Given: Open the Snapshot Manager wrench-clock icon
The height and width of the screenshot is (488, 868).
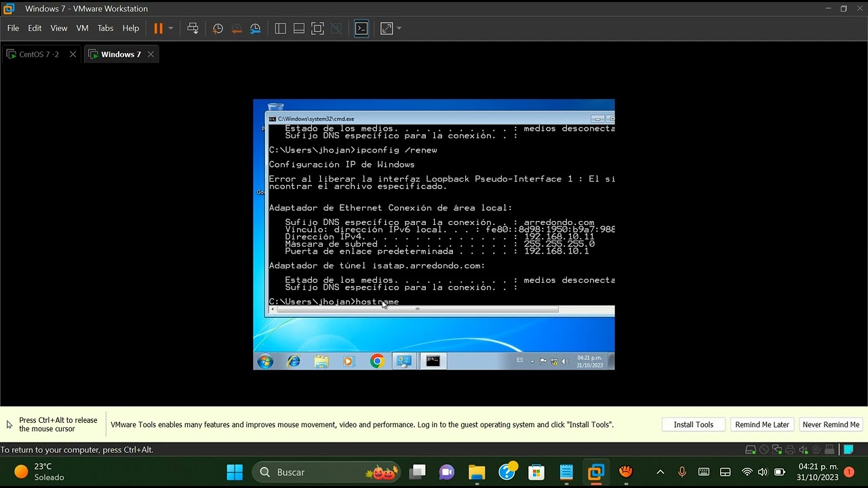Looking at the screenshot, I should click(256, 28).
